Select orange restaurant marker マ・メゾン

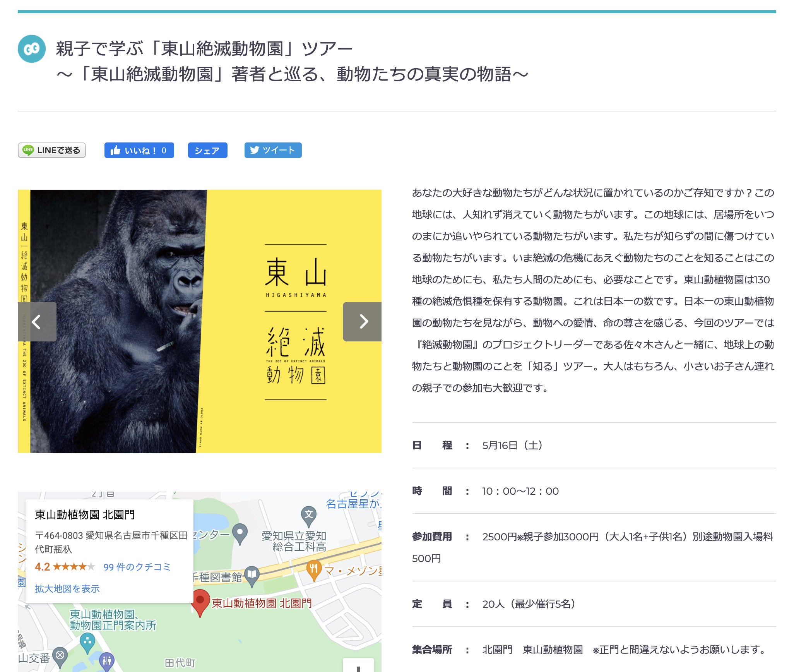[x=313, y=569]
